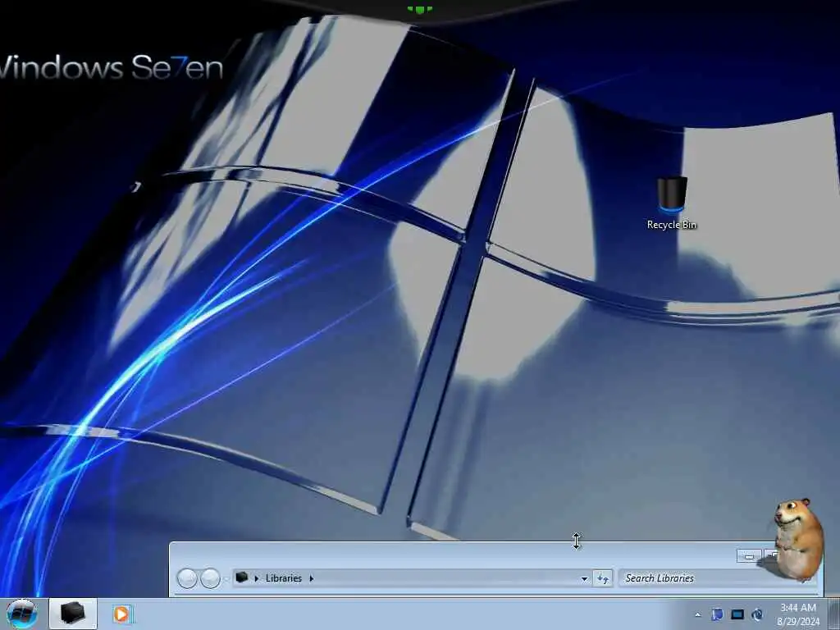The image size is (840, 630).
Task: Refresh the Libraries window
Action: (603, 578)
